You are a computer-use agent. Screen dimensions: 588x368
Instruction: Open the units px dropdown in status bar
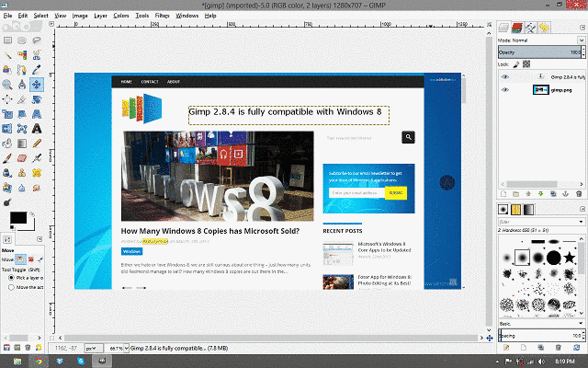(x=93, y=348)
